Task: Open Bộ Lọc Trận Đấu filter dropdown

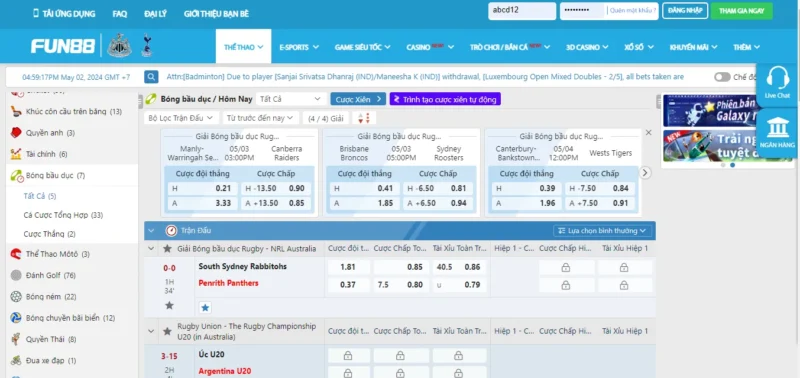Action: [181, 118]
